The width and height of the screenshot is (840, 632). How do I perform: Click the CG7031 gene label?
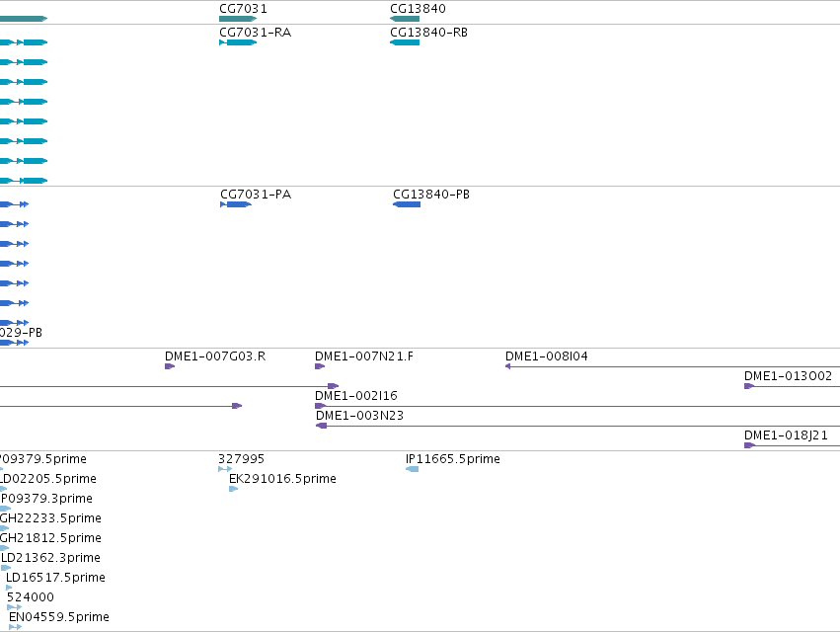(243, 9)
